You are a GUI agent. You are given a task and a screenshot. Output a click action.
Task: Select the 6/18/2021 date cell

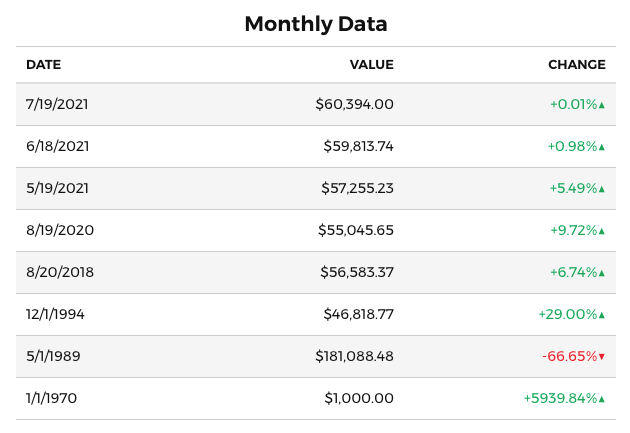point(57,146)
